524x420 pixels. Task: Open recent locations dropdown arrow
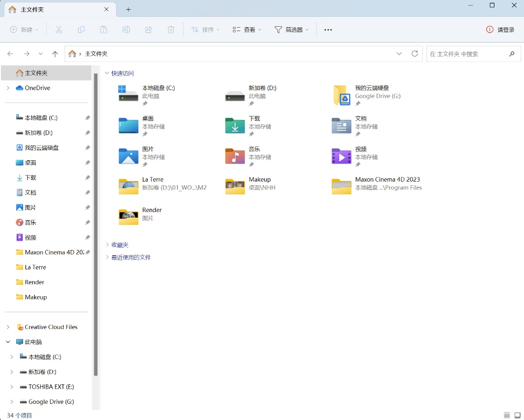pyautogui.click(x=41, y=54)
